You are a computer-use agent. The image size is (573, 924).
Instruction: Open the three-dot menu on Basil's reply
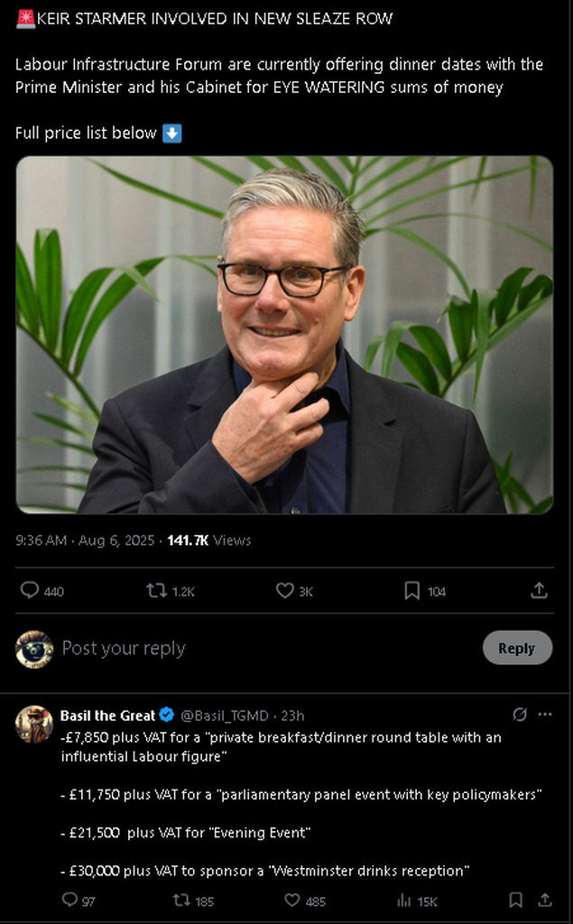(x=545, y=715)
